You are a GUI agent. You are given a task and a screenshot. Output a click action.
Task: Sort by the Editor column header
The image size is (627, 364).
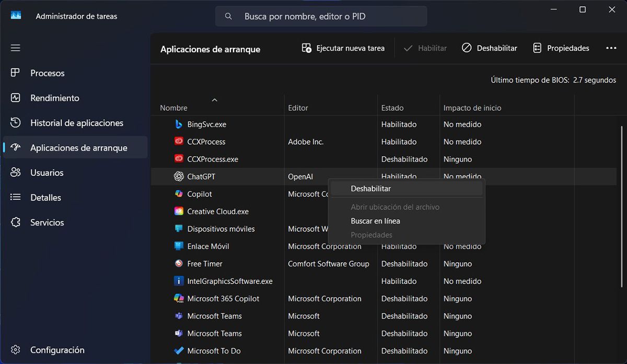click(298, 108)
